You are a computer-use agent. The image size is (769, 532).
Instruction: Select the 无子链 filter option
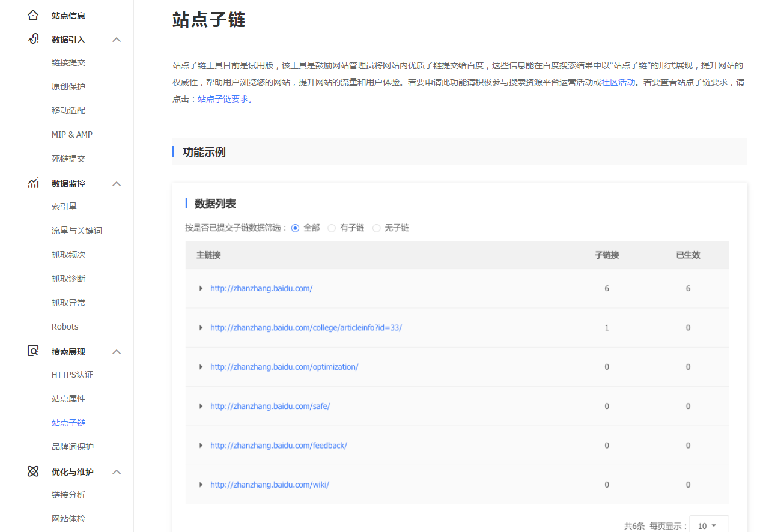click(376, 228)
